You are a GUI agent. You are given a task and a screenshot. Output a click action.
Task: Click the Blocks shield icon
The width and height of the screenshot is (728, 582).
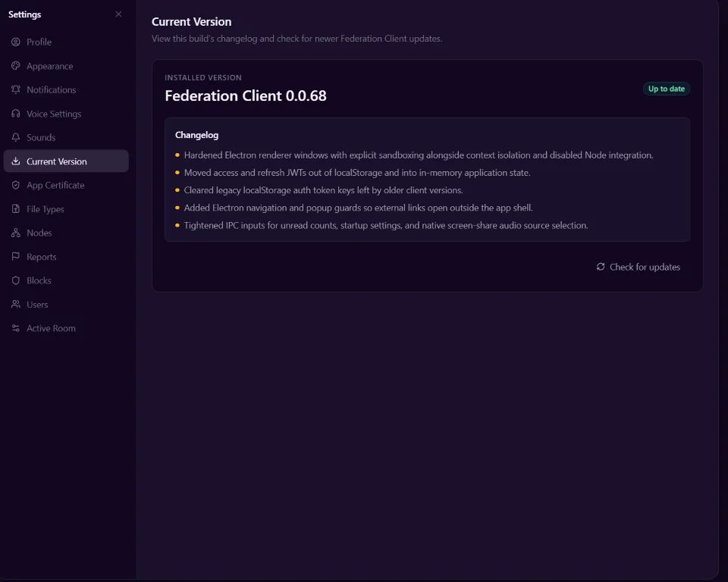click(16, 280)
